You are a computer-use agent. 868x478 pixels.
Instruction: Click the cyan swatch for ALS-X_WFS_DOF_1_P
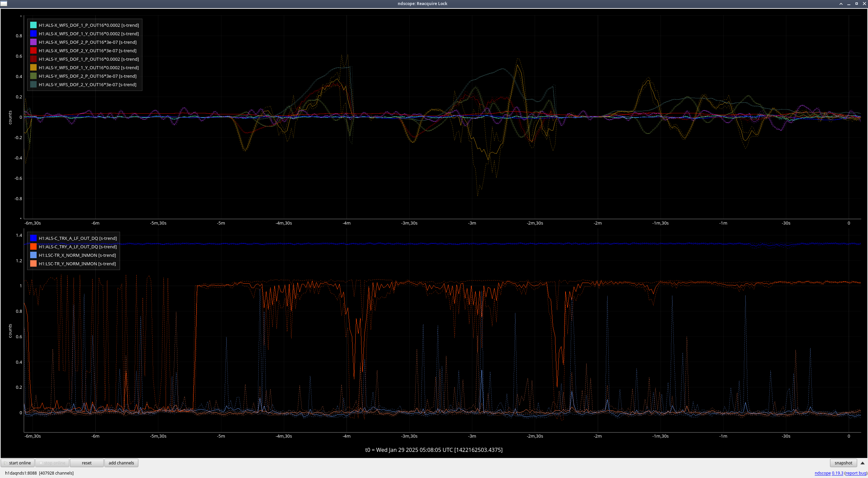click(33, 25)
